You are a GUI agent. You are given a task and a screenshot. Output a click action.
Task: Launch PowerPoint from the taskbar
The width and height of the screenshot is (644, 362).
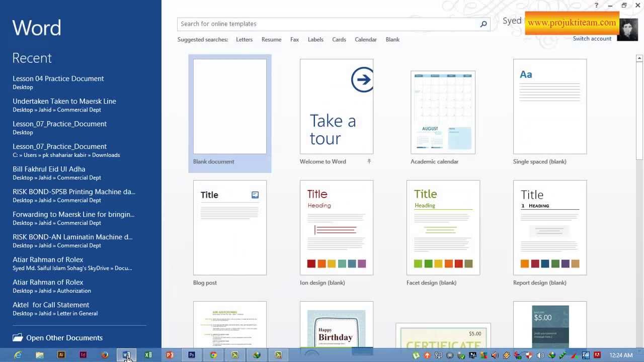pyautogui.click(x=170, y=355)
